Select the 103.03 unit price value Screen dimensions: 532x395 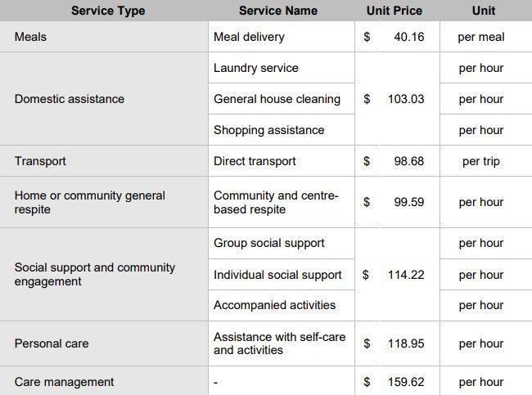point(406,99)
